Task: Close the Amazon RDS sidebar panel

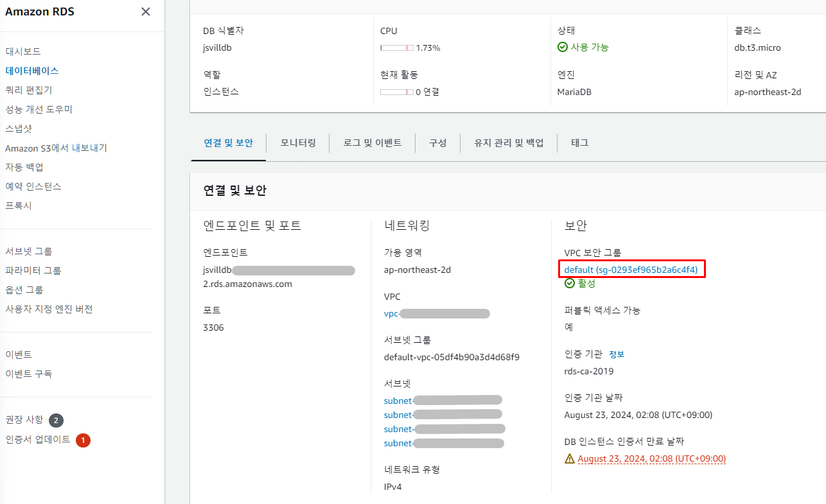Action: click(x=146, y=12)
